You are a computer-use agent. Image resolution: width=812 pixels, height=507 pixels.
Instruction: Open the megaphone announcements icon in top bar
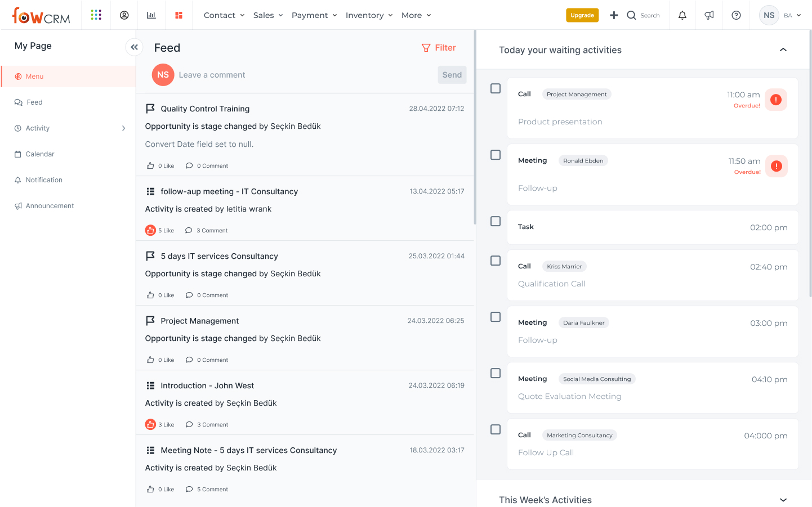coord(710,15)
